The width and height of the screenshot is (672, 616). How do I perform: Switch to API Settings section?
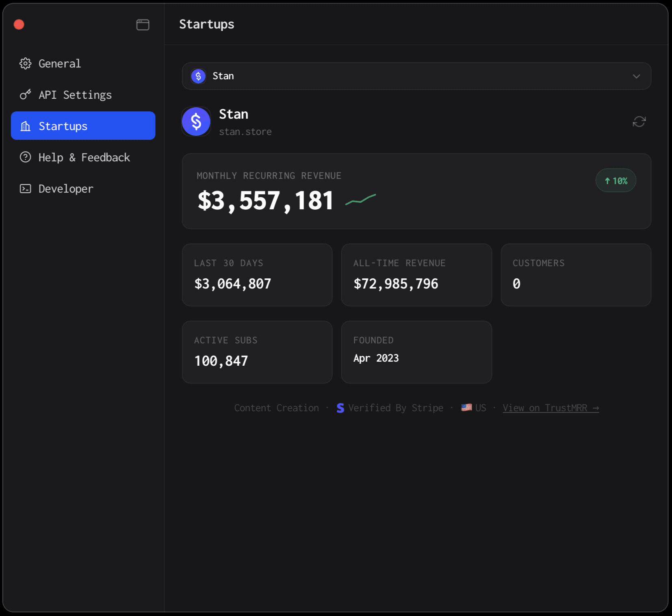tap(75, 95)
